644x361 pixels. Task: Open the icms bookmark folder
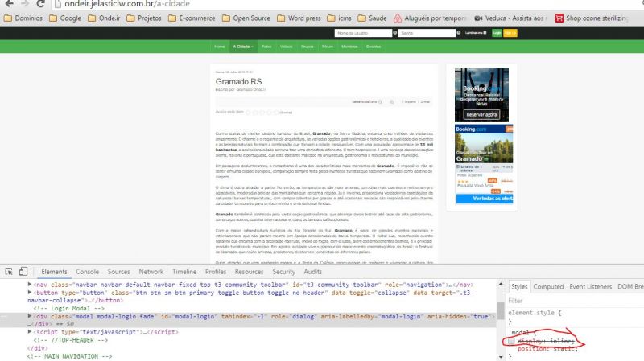click(339, 18)
